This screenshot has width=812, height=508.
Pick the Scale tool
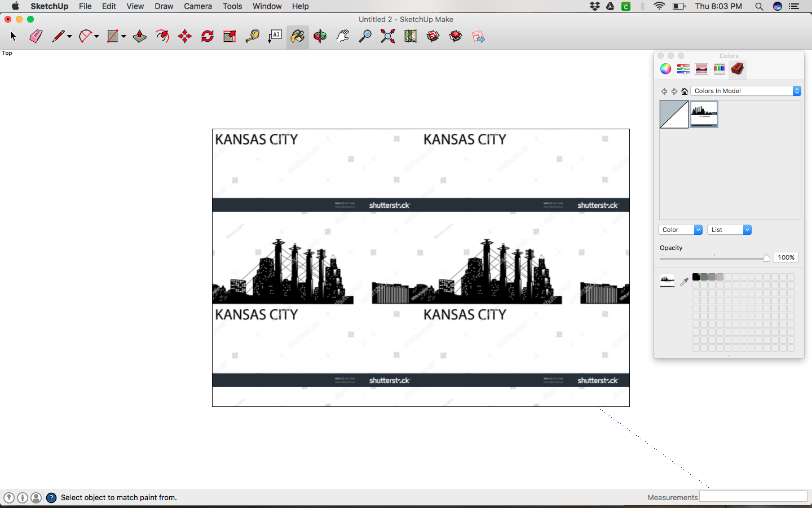[230, 37]
